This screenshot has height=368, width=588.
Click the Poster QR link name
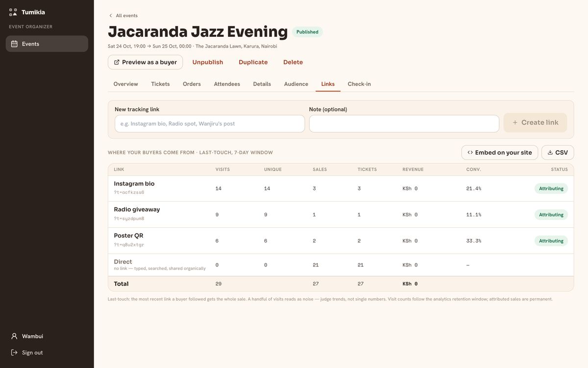coord(128,236)
